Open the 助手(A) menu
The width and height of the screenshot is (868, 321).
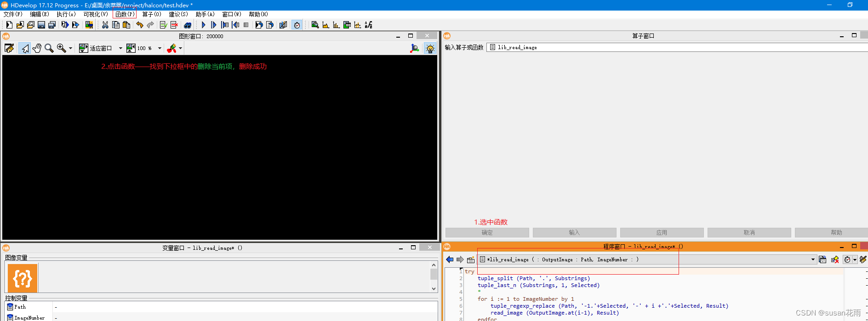pos(205,14)
